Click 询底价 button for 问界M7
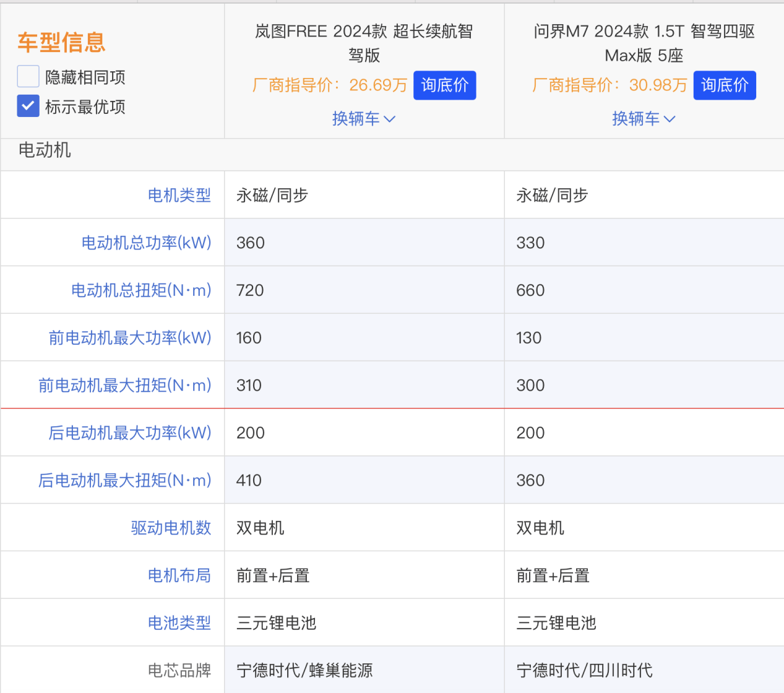 (725, 85)
